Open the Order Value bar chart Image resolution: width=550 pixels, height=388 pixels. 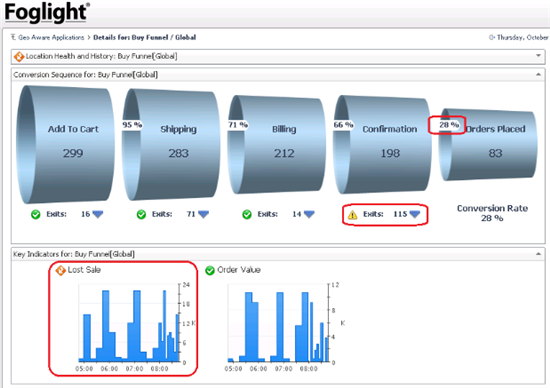tap(278, 323)
